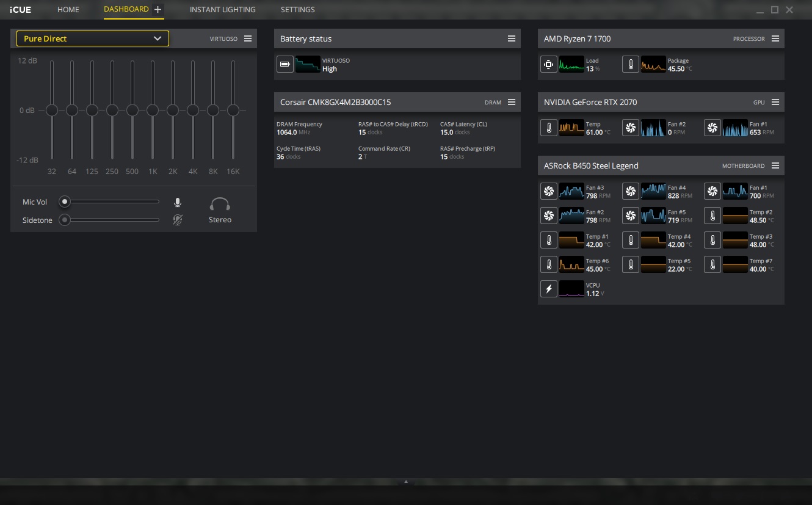Click the RAS# Precharge (tRP) value
812x505 pixels.
(452, 157)
